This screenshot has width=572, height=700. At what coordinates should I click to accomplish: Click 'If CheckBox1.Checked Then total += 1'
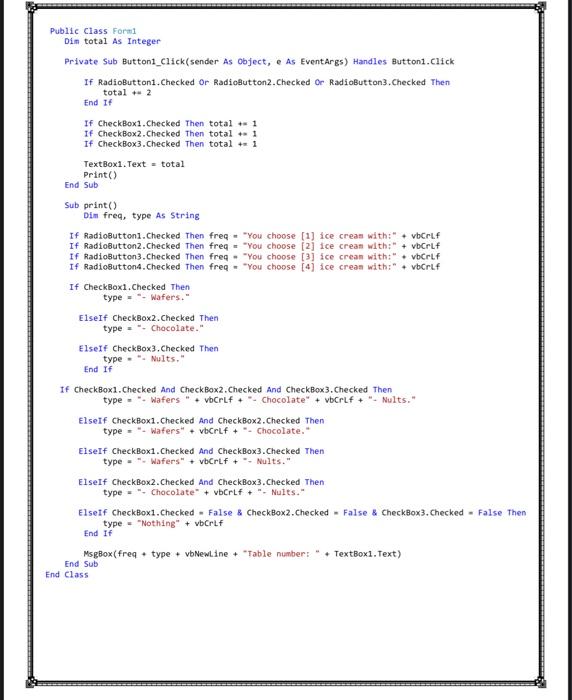170,123
